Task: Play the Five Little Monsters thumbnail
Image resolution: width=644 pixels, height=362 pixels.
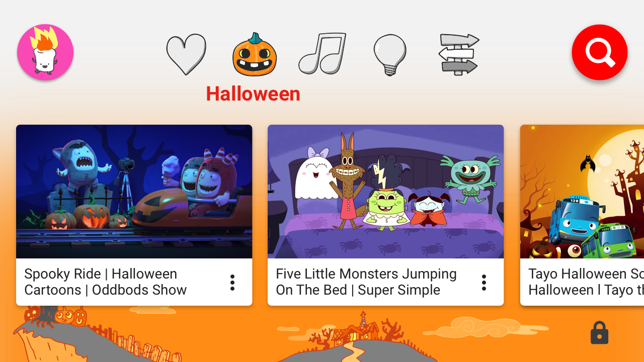Action: click(385, 192)
